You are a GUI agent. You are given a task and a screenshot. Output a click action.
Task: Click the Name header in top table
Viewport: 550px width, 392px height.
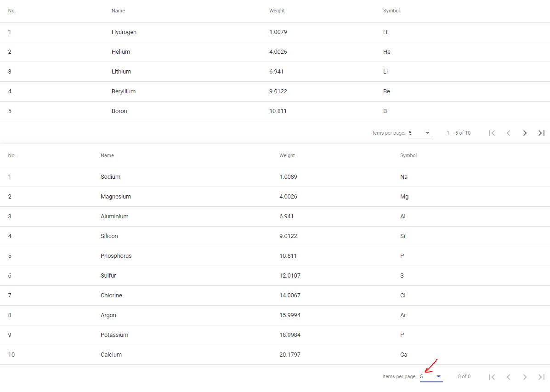click(x=118, y=11)
